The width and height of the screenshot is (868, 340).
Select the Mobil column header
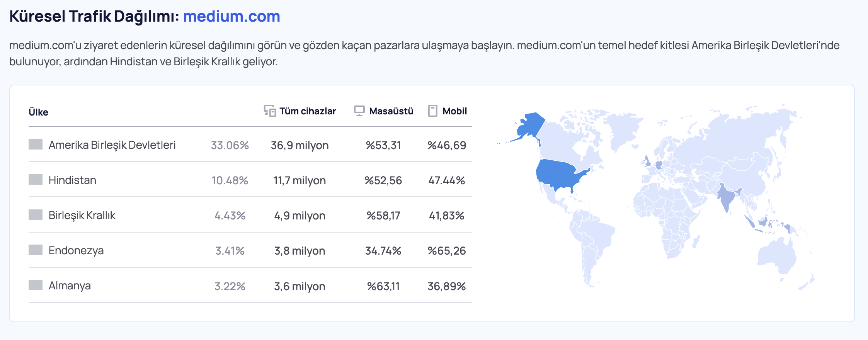(454, 111)
